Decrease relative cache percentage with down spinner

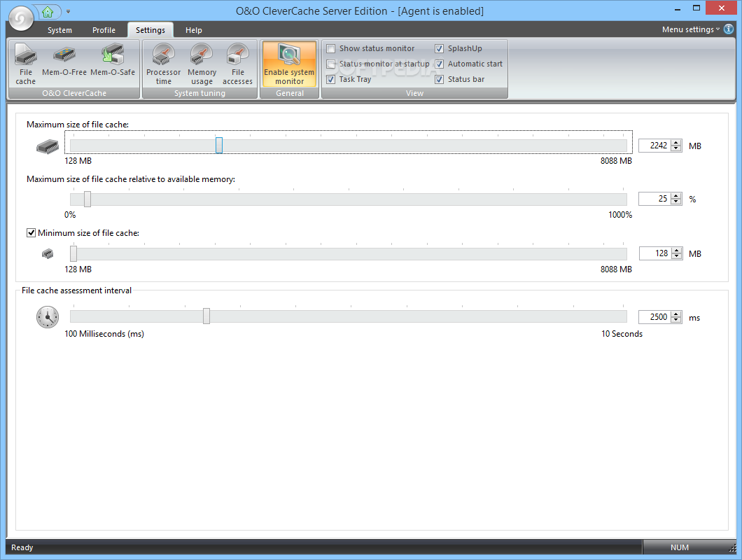677,202
